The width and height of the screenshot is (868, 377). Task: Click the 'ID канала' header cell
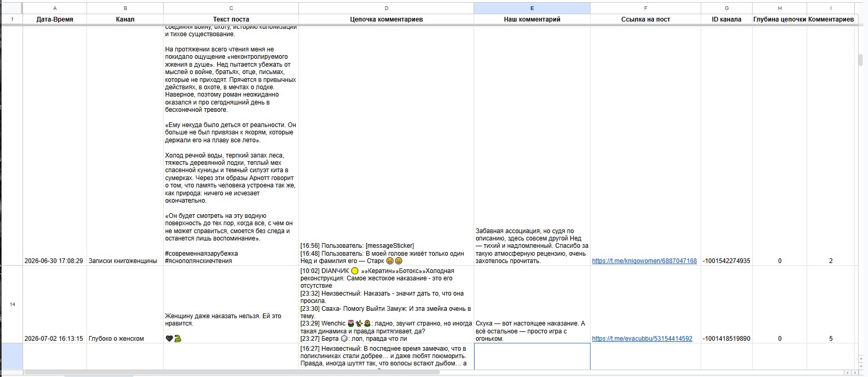727,19
